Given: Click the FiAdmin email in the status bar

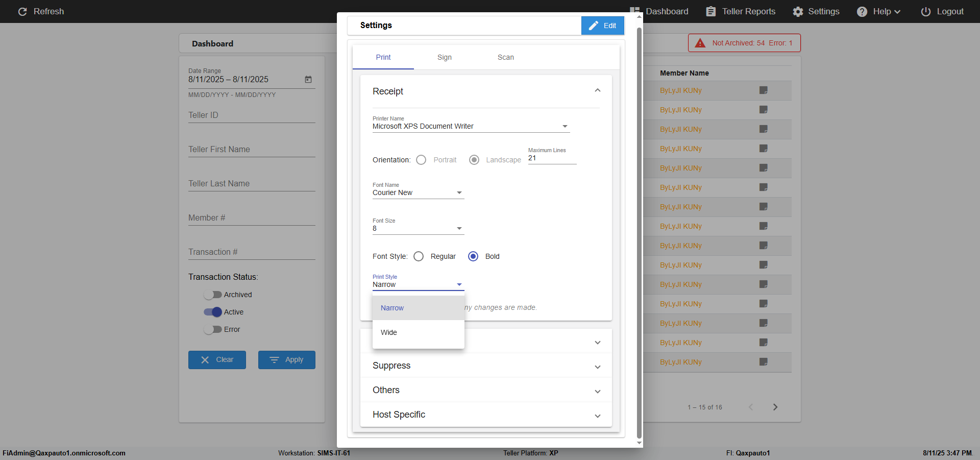Looking at the screenshot, I should point(64,453).
